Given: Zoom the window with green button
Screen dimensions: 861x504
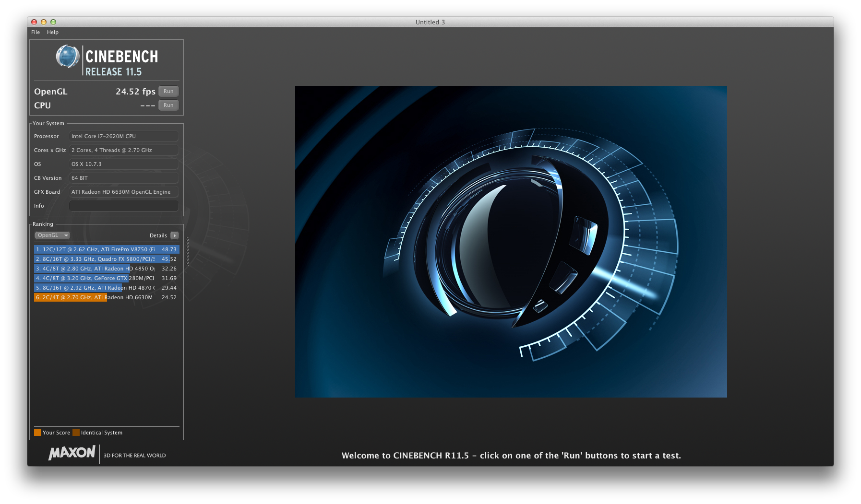Looking at the screenshot, I should [x=53, y=22].
